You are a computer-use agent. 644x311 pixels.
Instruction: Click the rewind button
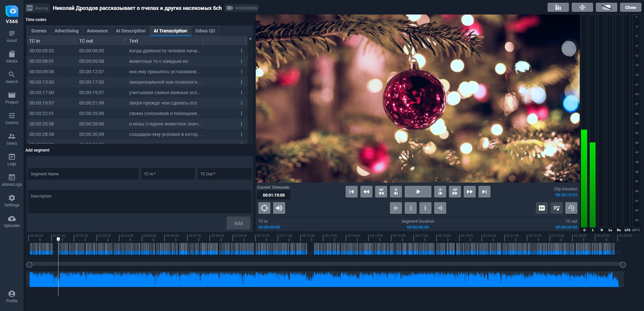[x=366, y=192]
